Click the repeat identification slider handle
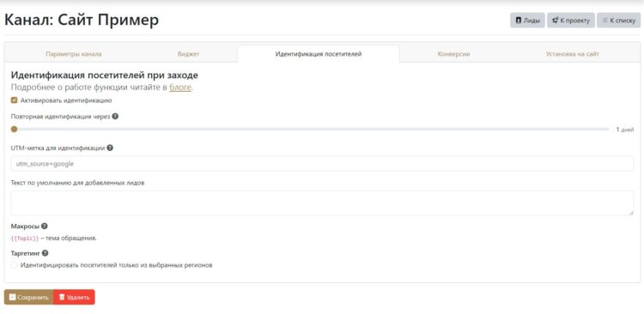The width and height of the screenshot is (644, 314). point(14,130)
